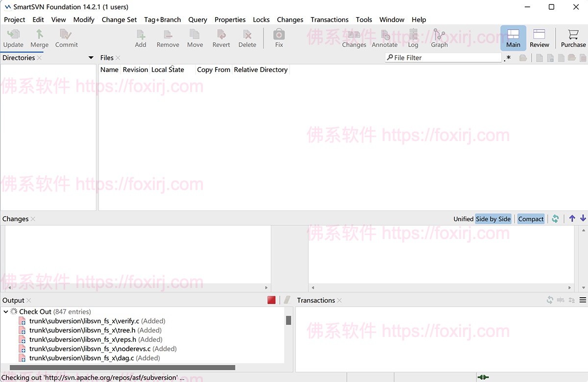Open the Directories panel dropdown arrow
Viewport: 588px width, 382px height.
point(91,57)
